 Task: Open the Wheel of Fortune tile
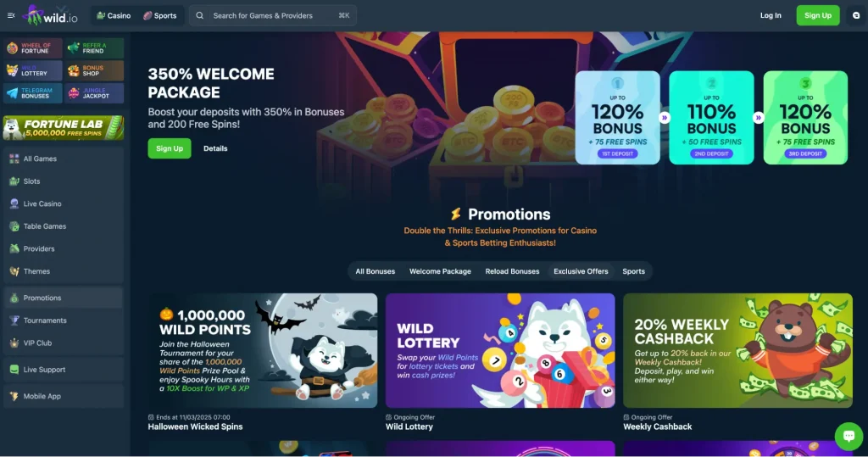click(x=33, y=48)
